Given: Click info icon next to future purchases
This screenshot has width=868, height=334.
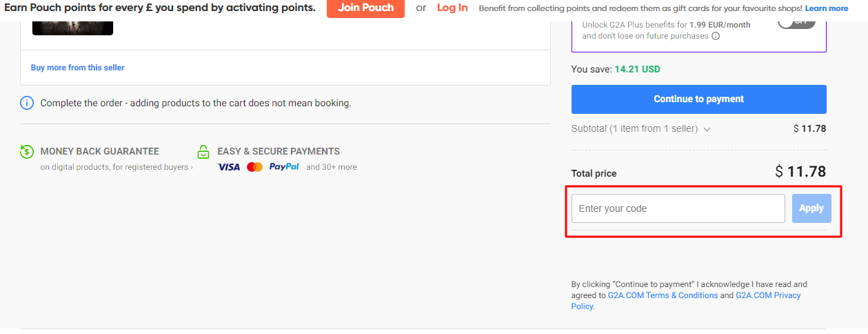Looking at the screenshot, I should click(716, 36).
